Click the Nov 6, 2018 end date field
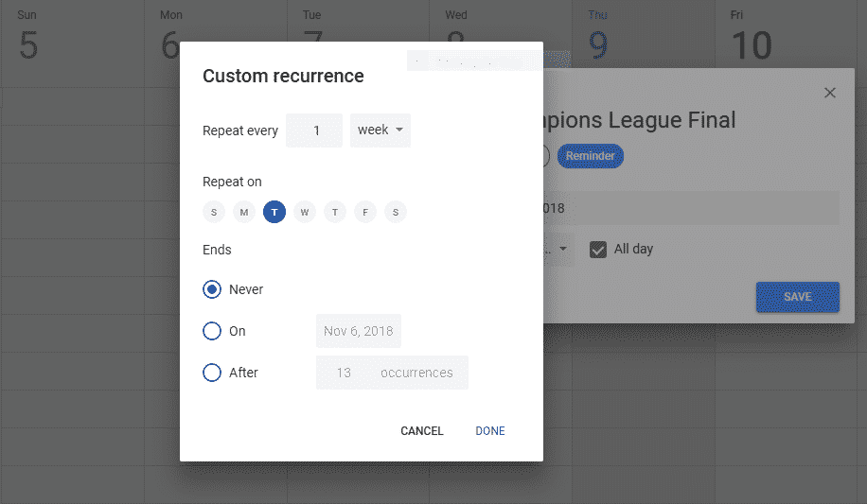 [x=359, y=331]
